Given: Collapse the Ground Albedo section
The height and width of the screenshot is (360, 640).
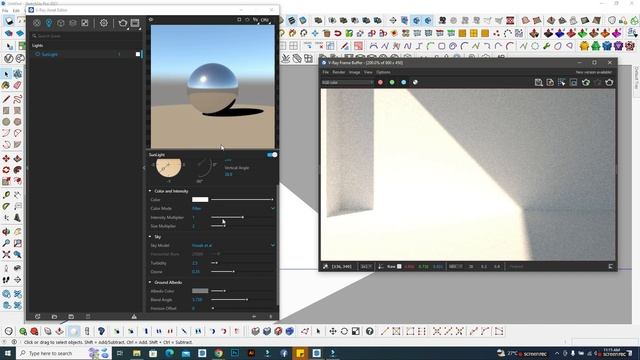Looking at the screenshot, I should pyautogui.click(x=150, y=282).
